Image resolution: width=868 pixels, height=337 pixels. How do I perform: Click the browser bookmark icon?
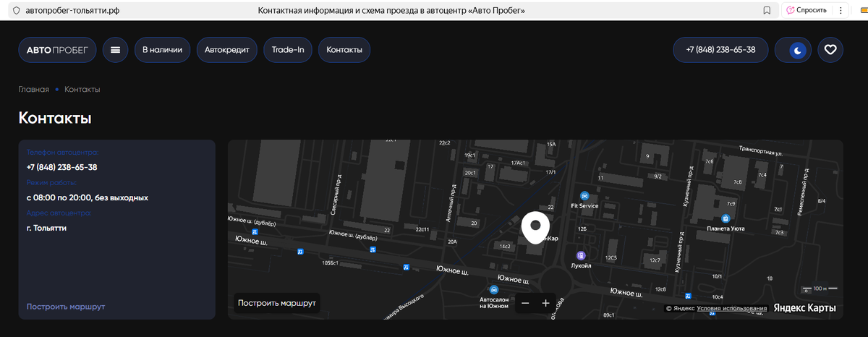point(767,10)
